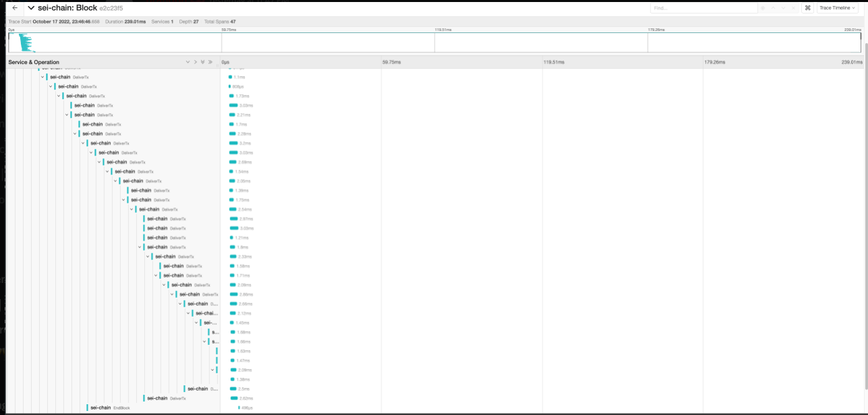Click the '2.05ms' duration label
The width and height of the screenshot is (868, 415).
(244, 181)
